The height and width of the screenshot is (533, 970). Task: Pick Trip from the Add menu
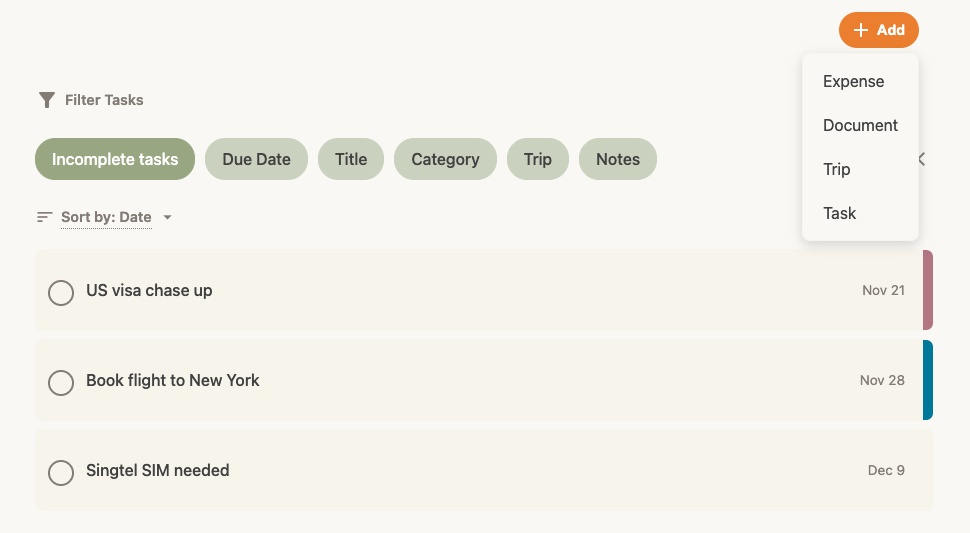(837, 169)
